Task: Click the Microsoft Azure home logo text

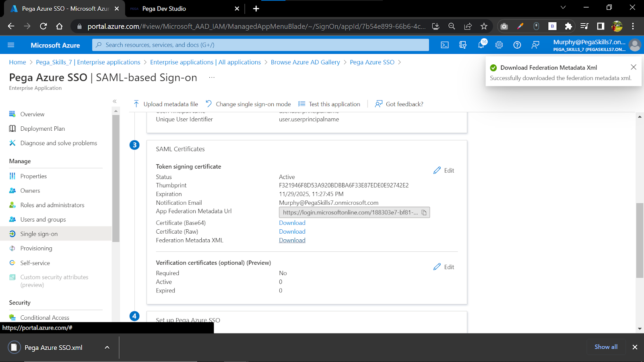Action: (55, 45)
